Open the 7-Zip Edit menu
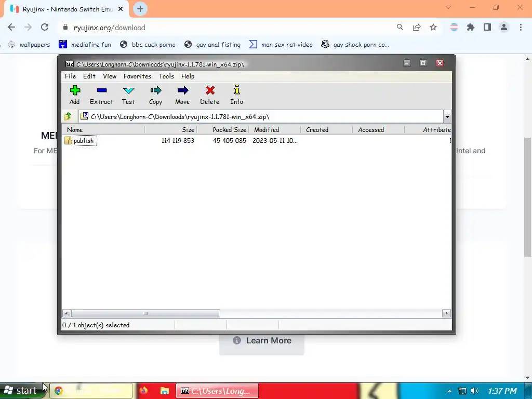 [89, 76]
